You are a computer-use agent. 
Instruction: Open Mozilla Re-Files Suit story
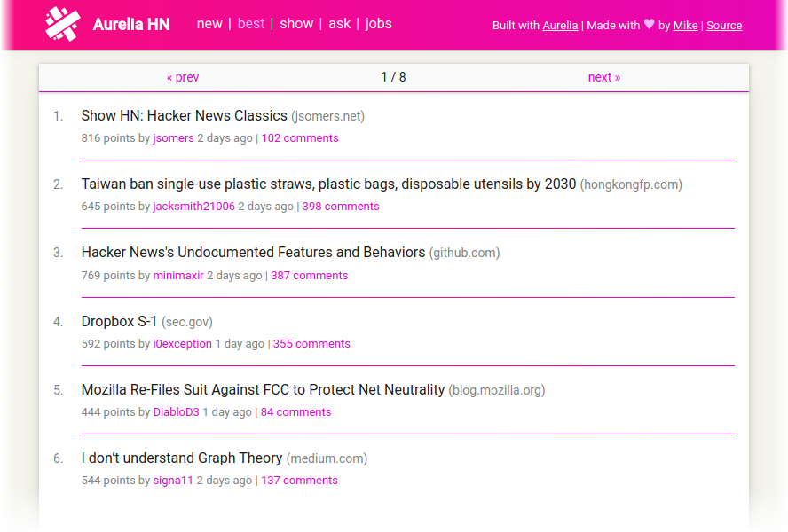click(263, 390)
